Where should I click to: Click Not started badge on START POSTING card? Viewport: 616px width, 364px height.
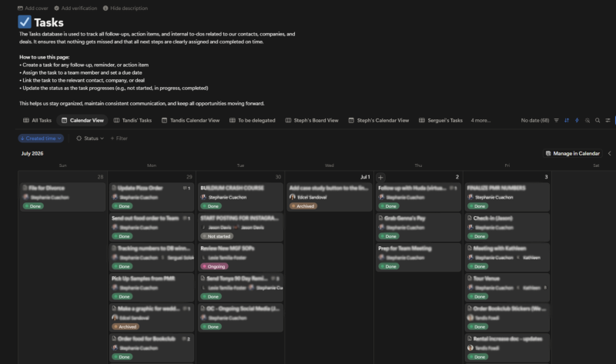point(216,236)
